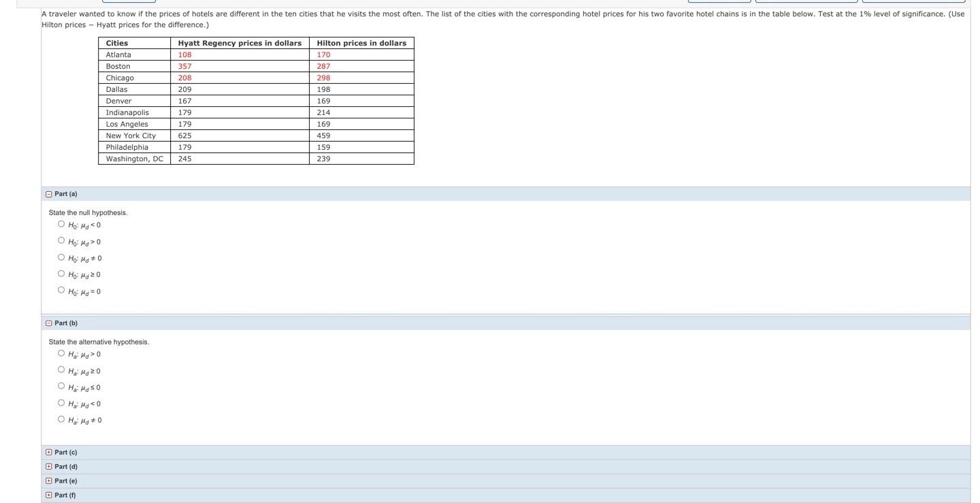Click the 'Washington, DC' city cell
Image resolution: width=980 pixels, height=503 pixels.
click(x=135, y=159)
